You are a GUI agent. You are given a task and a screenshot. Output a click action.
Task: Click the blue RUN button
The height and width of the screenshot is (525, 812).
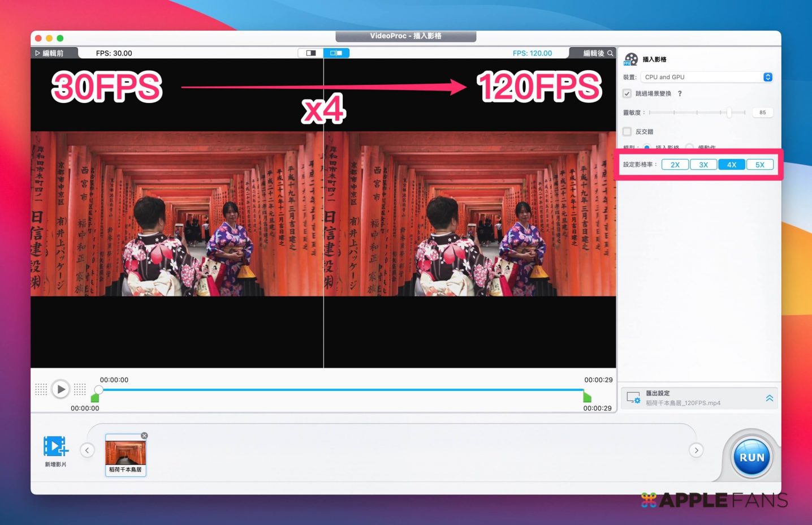[x=751, y=457]
